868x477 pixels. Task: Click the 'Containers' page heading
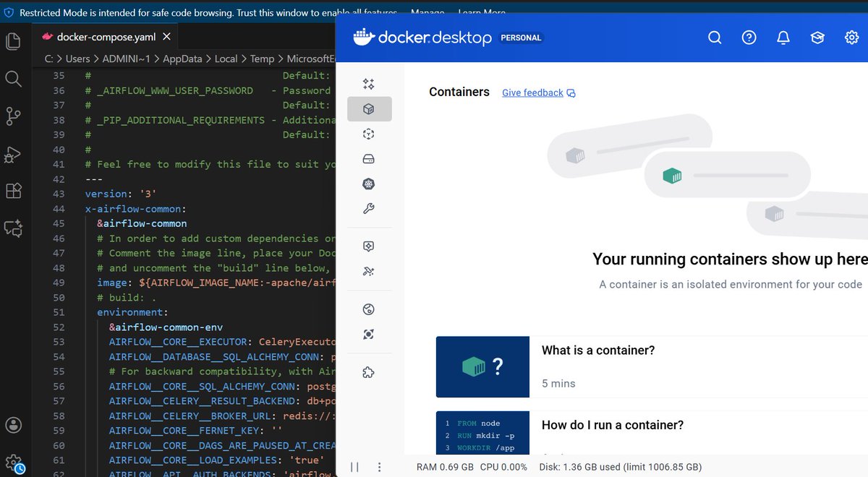(x=459, y=92)
